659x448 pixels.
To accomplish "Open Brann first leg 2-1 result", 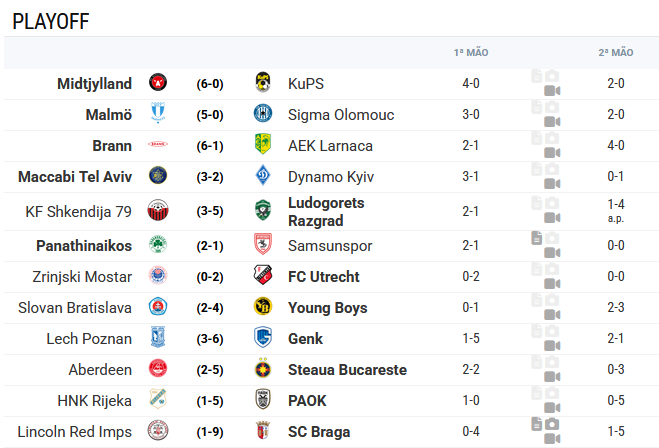I will click(x=471, y=145).
